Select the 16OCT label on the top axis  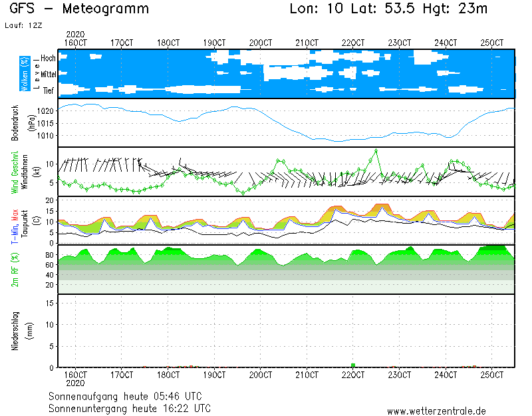pyautogui.click(x=75, y=43)
